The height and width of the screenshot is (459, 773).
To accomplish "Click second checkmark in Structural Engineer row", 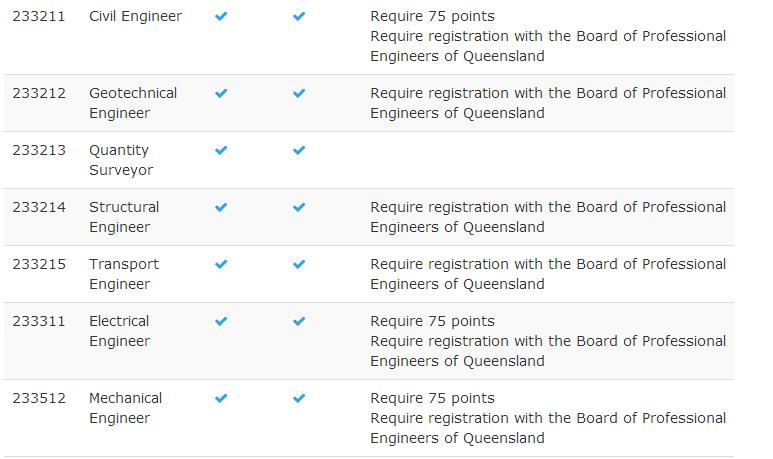I will coord(299,208).
